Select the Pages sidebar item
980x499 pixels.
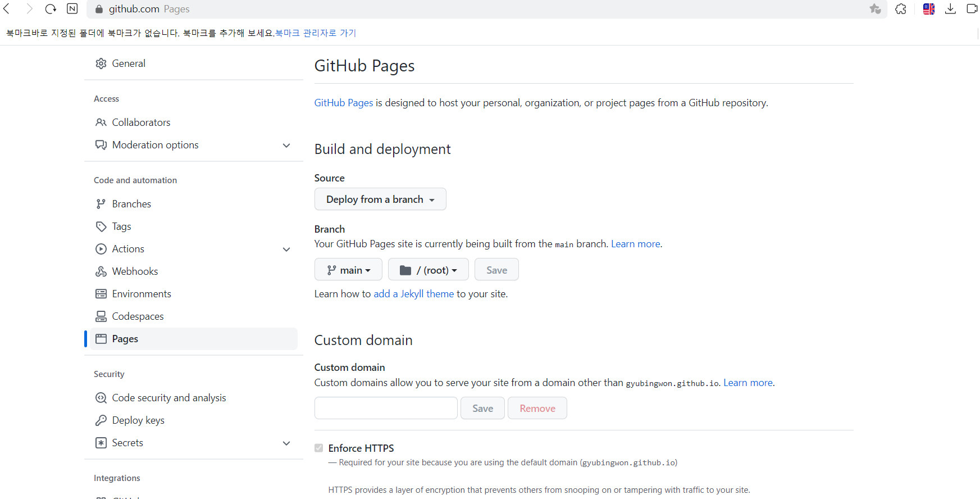click(194, 339)
